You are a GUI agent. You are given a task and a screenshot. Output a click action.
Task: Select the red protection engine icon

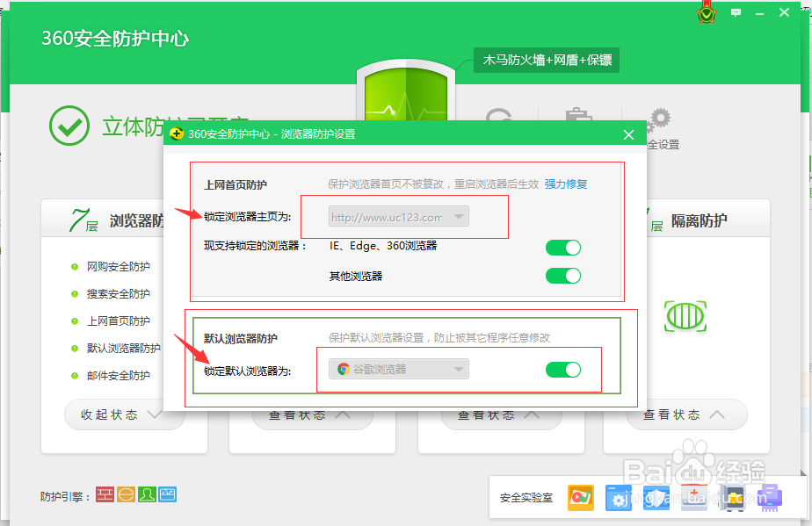pyautogui.click(x=105, y=494)
